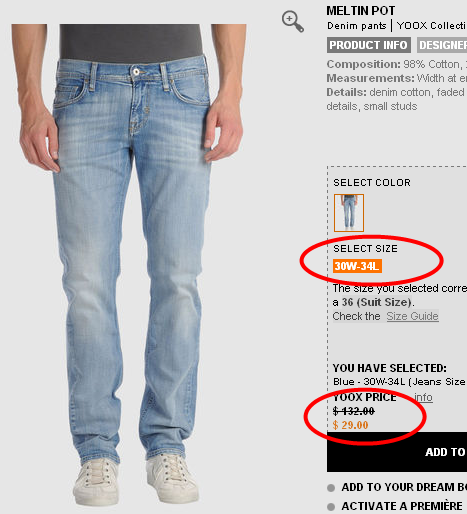467x514 pixels.
Task: Click the main jeans product photo
Action: tap(129, 265)
